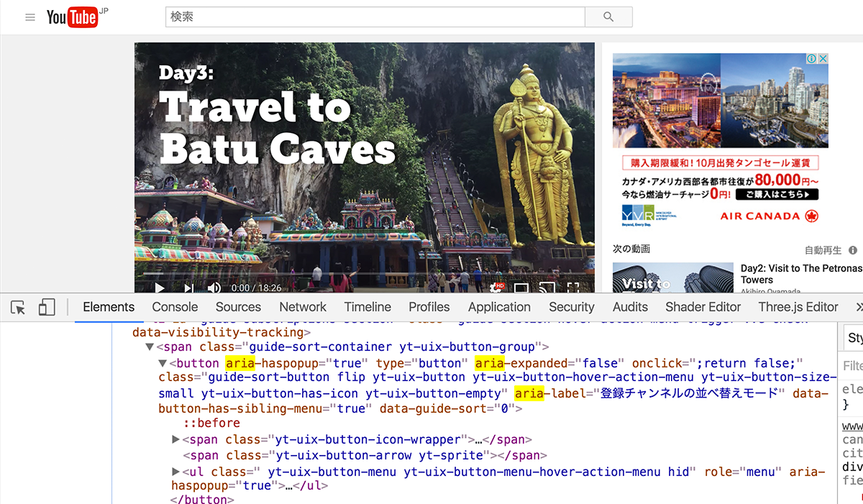Screen dimensions: 863x504
Task: Enter fullscreen mode on the player
Action: click(573, 288)
